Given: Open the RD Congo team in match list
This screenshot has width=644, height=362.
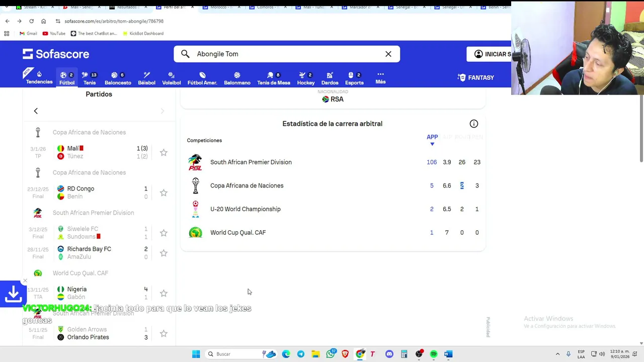Looking at the screenshot, I should click(80, 189).
